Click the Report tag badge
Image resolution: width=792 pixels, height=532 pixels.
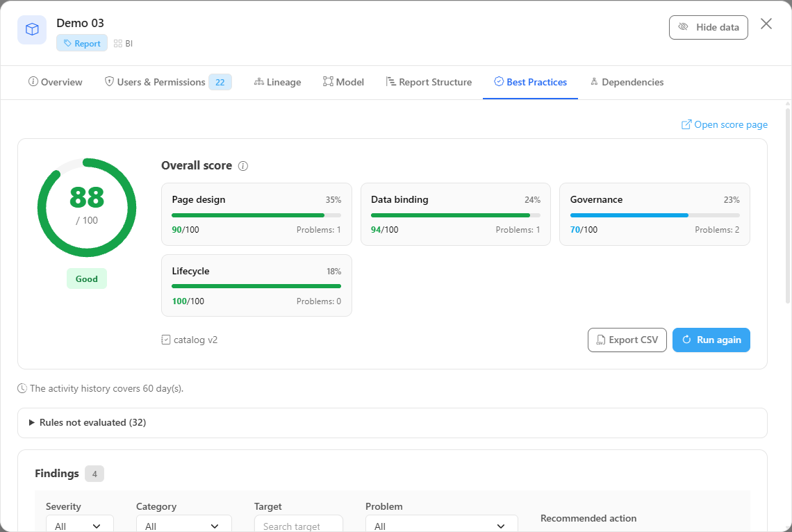coord(82,44)
